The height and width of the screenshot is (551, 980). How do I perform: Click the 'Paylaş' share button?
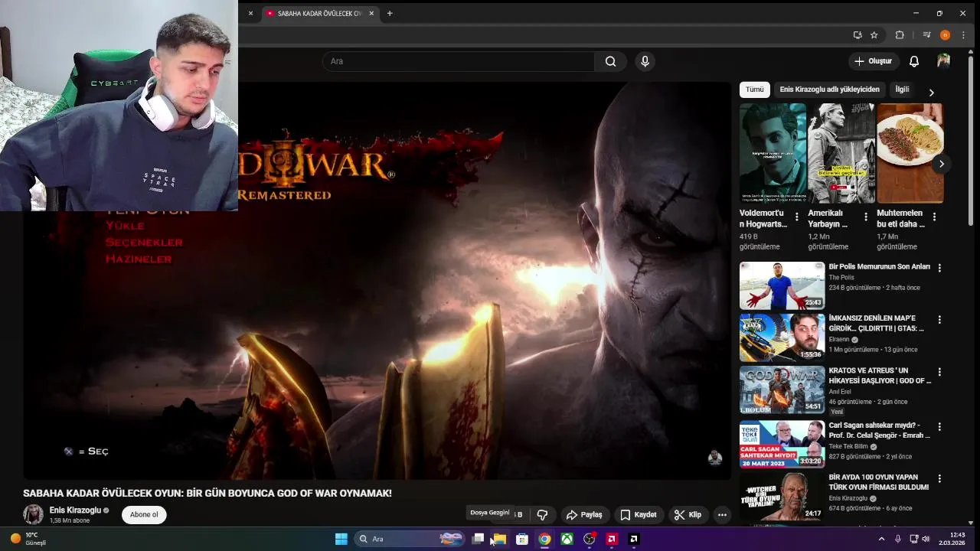coord(584,515)
